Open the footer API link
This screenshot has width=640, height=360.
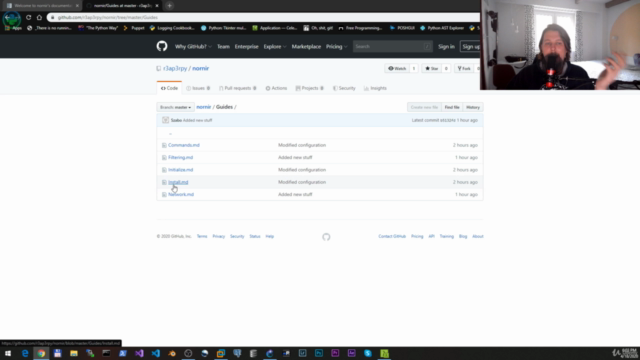431,236
